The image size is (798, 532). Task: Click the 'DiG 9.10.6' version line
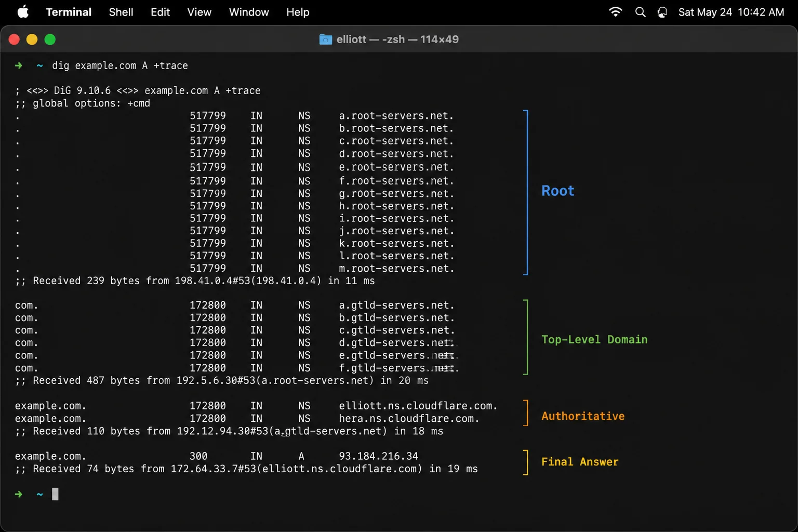pyautogui.click(x=138, y=90)
